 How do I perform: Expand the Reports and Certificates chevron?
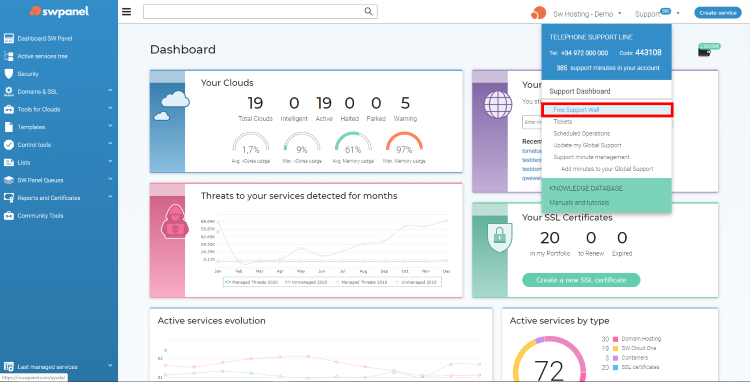point(110,196)
